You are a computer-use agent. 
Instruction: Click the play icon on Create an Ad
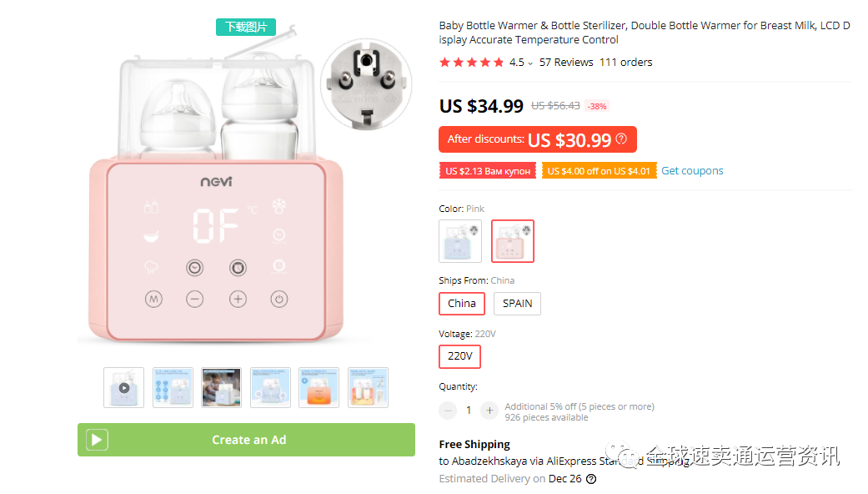(97, 440)
